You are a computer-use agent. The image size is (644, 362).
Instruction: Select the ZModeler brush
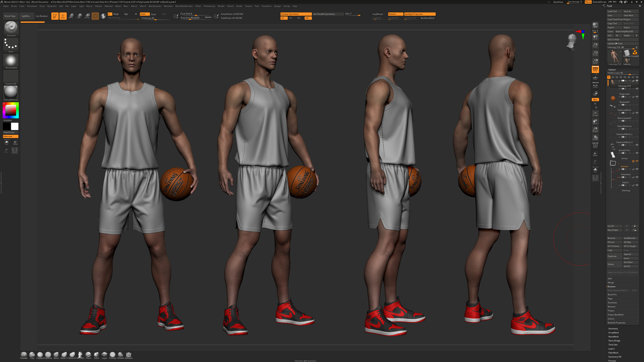tap(129, 355)
